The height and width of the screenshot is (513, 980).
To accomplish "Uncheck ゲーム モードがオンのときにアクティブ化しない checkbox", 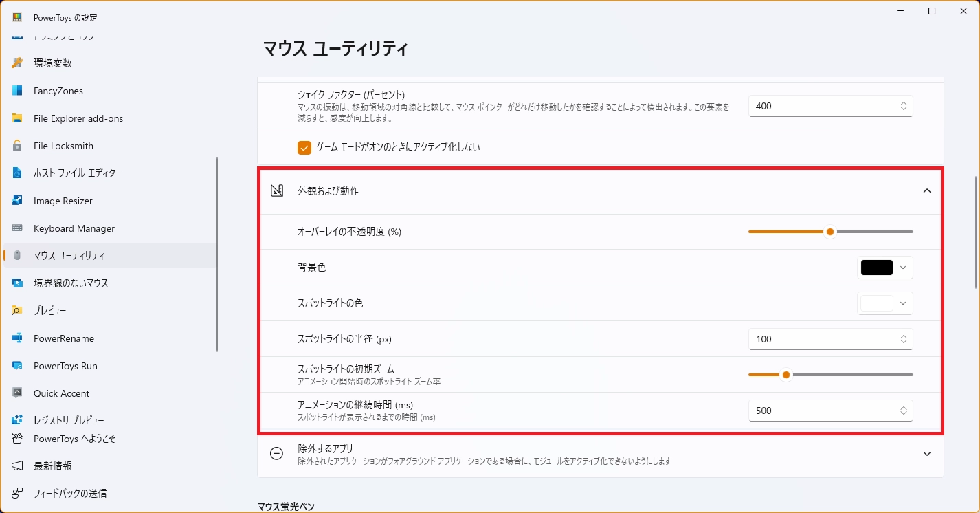I will point(304,147).
